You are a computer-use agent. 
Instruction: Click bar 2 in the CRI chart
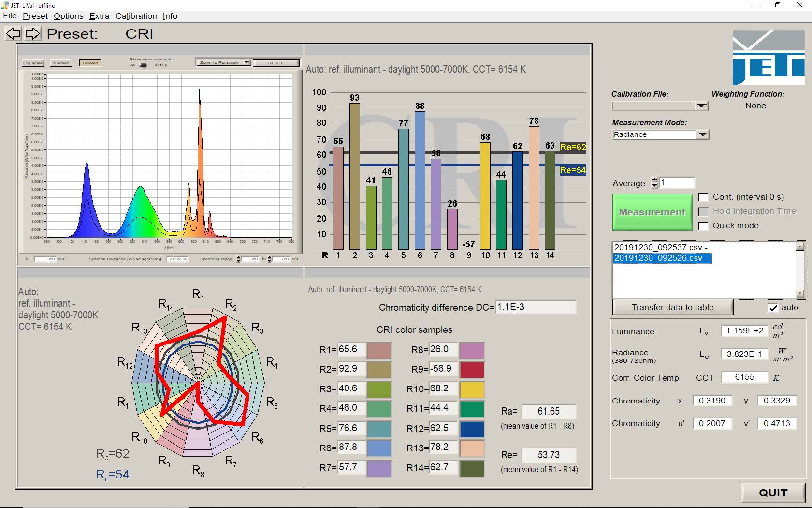pyautogui.click(x=355, y=176)
